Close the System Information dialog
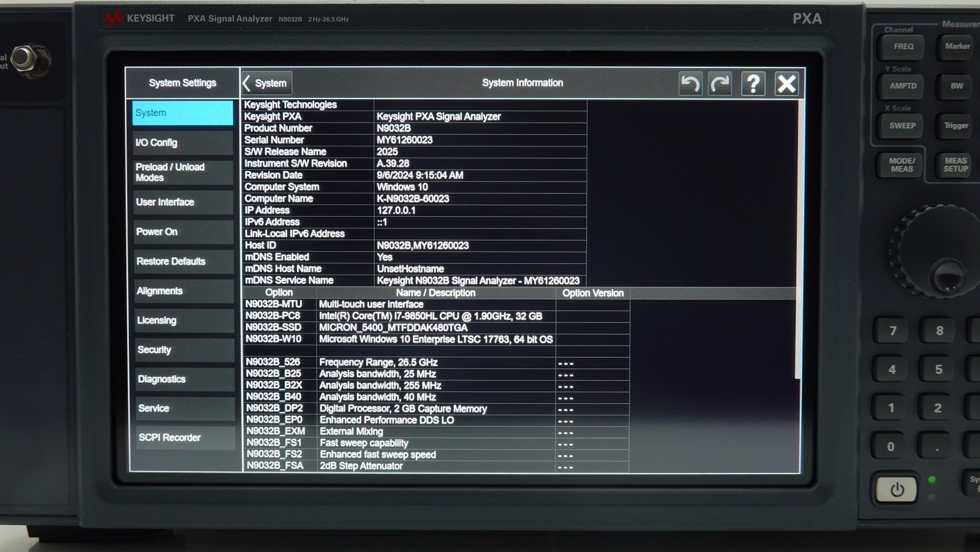 (786, 83)
